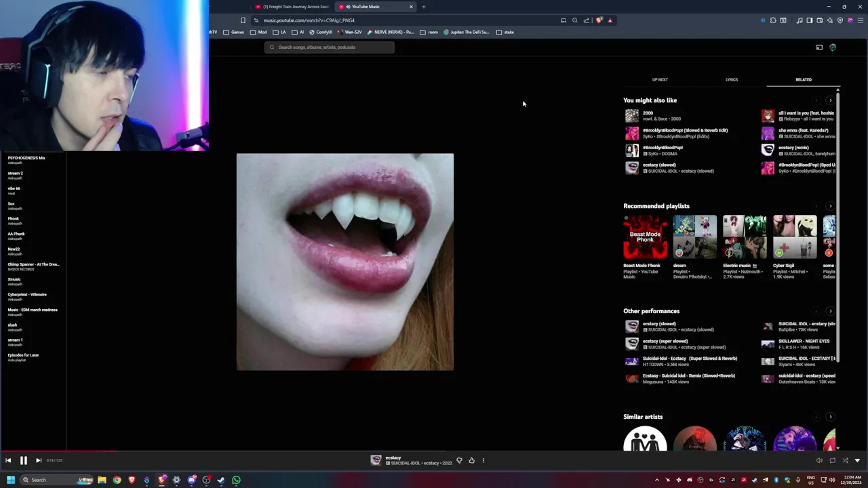This screenshot has width=868, height=488.
Task: Click the browser address bar URL
Action: pyautogui.click(x=309, y=20)
